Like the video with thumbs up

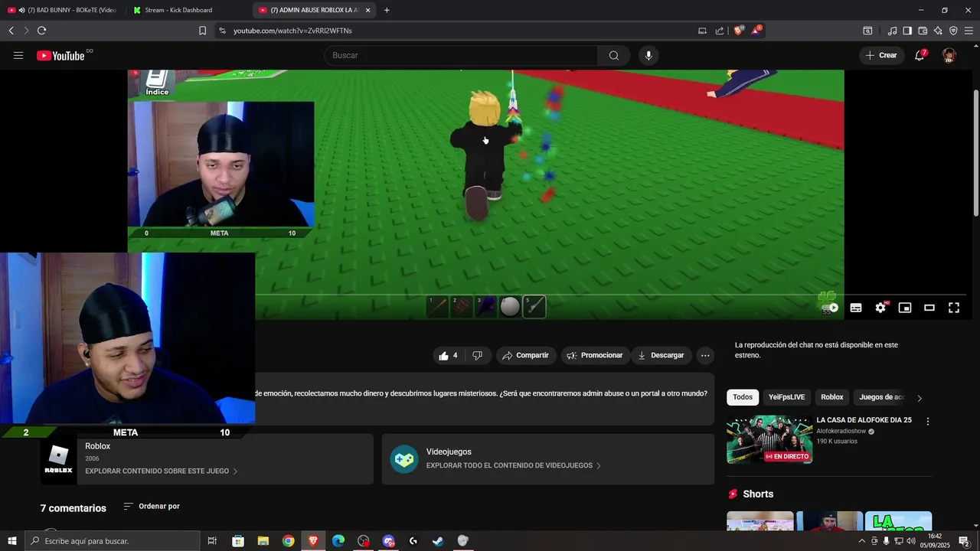[449, 355]
